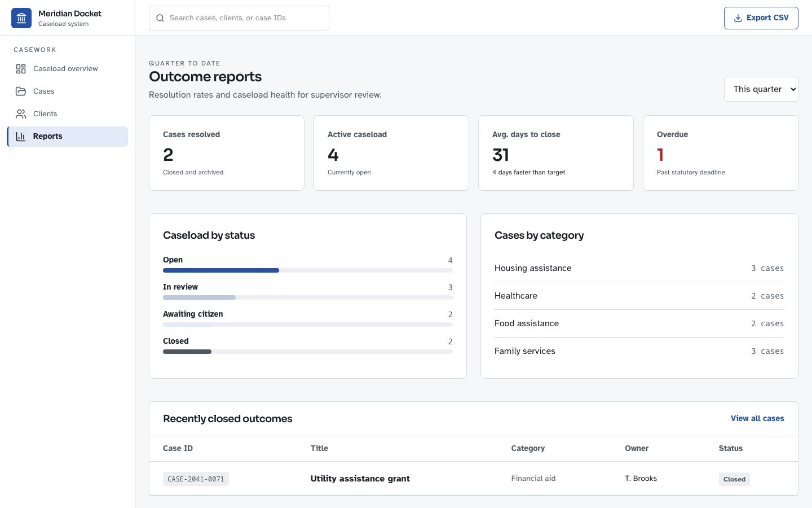Viewport: 812px width, 508px height.
Task: Click the Title column header
Action: point(319,448)
